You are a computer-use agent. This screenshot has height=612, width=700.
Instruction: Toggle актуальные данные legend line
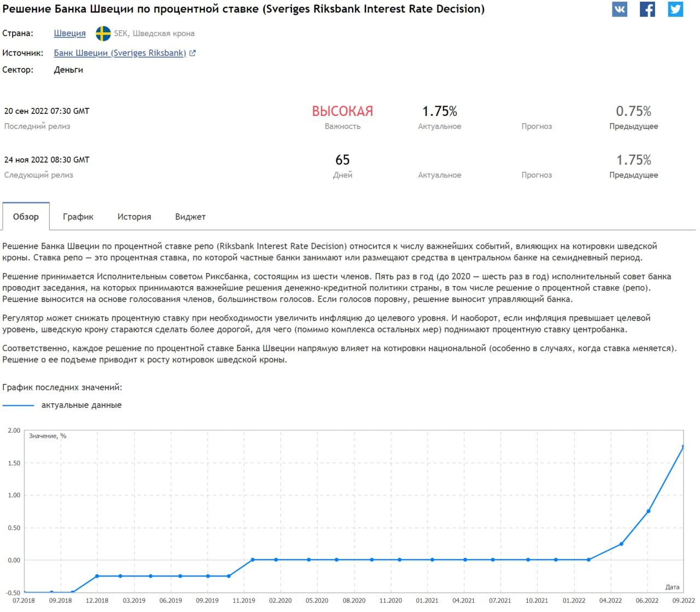pos(18,405)
